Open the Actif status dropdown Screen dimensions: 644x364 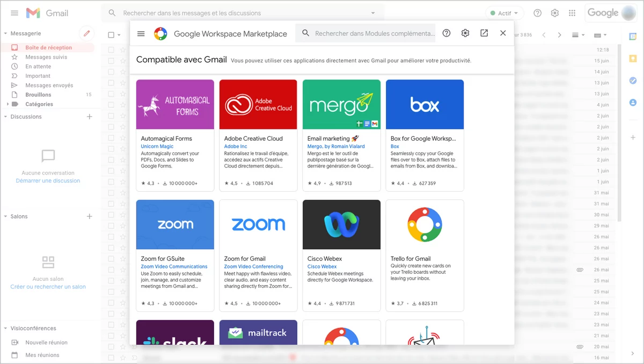(x=504, y=13)
